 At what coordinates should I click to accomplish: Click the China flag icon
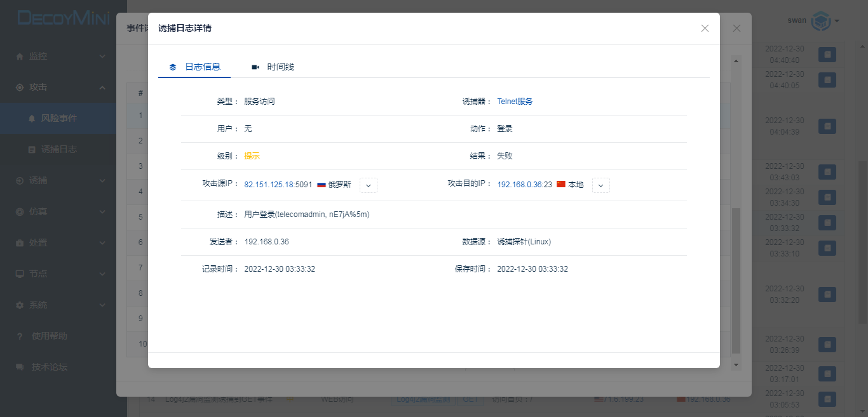pyautogui.click(x=561, y=185)
